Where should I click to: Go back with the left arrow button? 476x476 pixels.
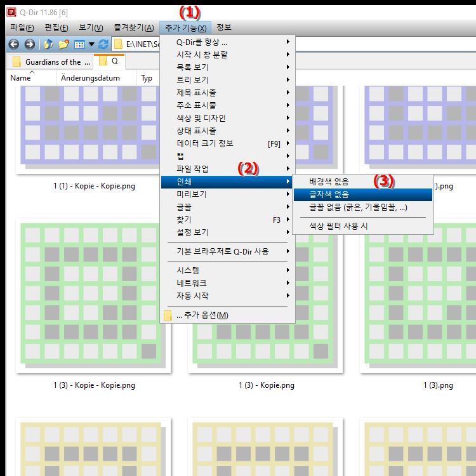14,44
